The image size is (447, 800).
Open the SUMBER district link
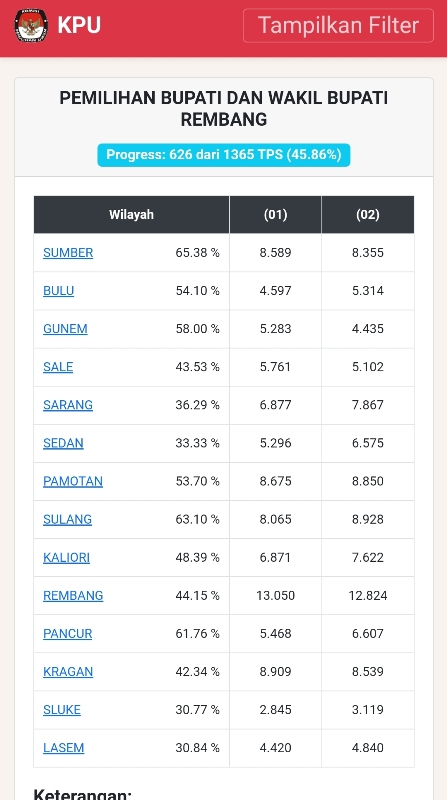point(68,253)
